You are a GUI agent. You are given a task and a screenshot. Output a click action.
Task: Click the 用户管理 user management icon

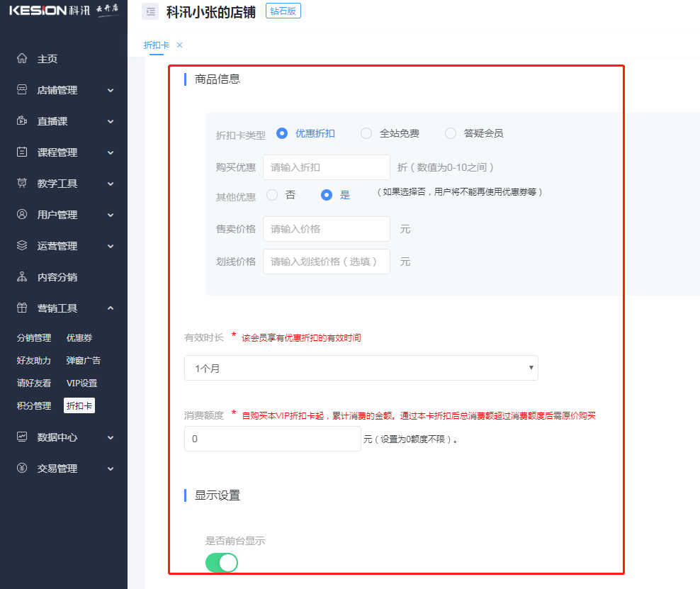click(21, 214)
